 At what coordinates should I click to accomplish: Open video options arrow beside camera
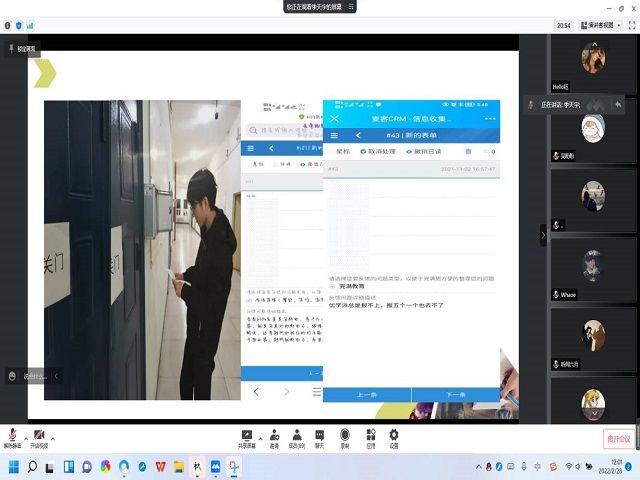point(53,438)
